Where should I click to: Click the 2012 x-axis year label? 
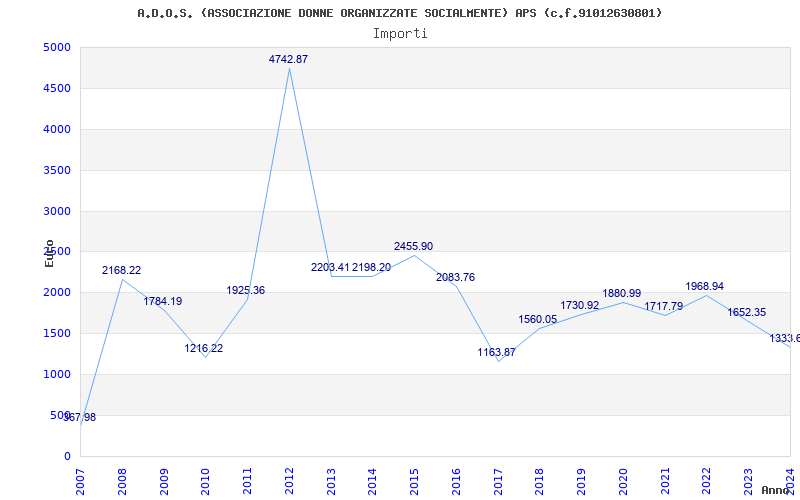(289, 482)
